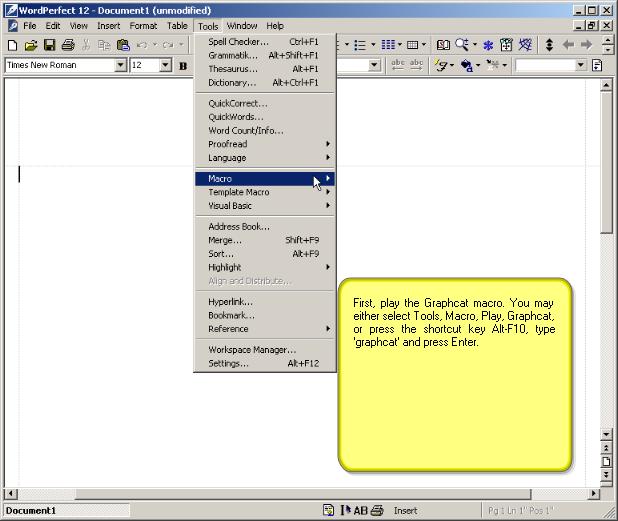Click the Pg Ln Pos position display
Image resolution: width=618 pixels, height=521 pixels.
521,511
